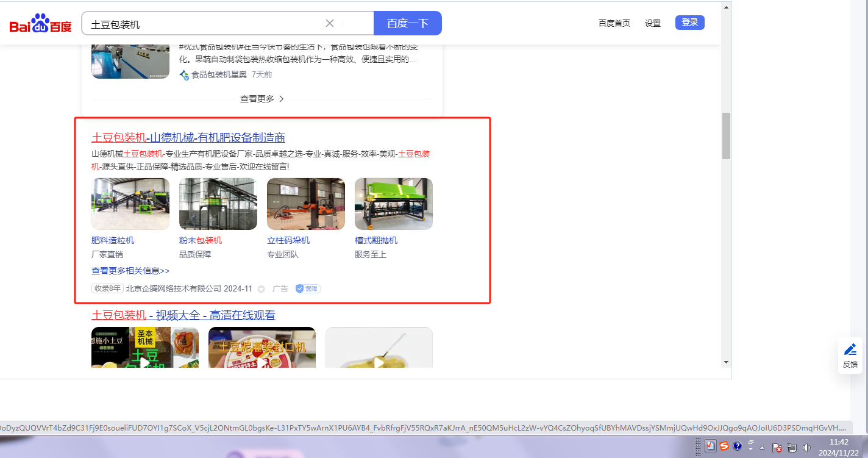Viewport: 868px width, 458px height.
Task: Open the 土豆包装机-山德机械 ad title
Action: tap(188, 137)
